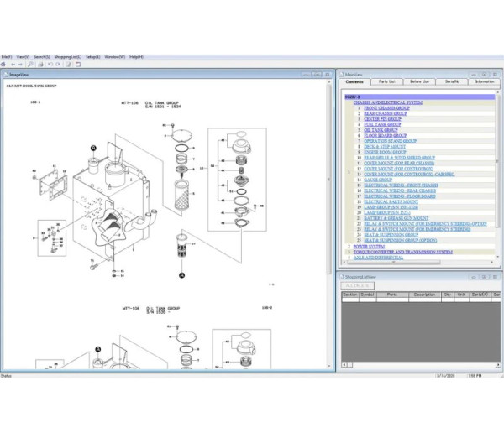Go forward using the right arrow icon
504x433 pixels.
pos(21,64)
